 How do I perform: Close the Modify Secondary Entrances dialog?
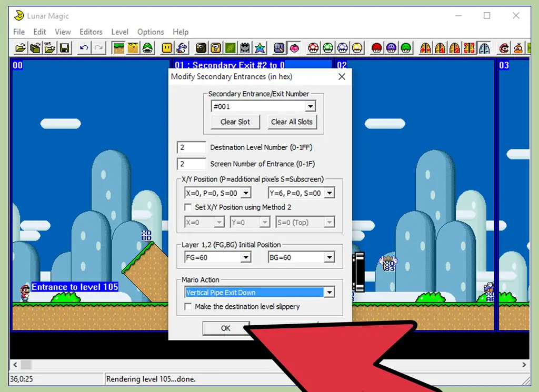[342, 77]
